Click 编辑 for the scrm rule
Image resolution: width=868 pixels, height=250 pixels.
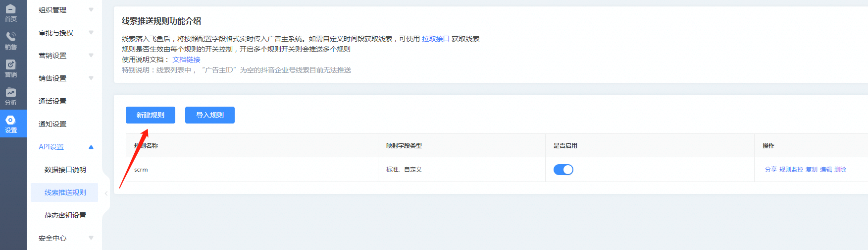point(826,170)
